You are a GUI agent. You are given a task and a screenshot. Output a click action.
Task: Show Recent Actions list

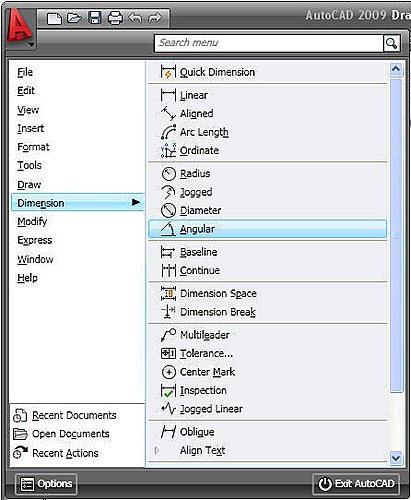pos(56,453)
